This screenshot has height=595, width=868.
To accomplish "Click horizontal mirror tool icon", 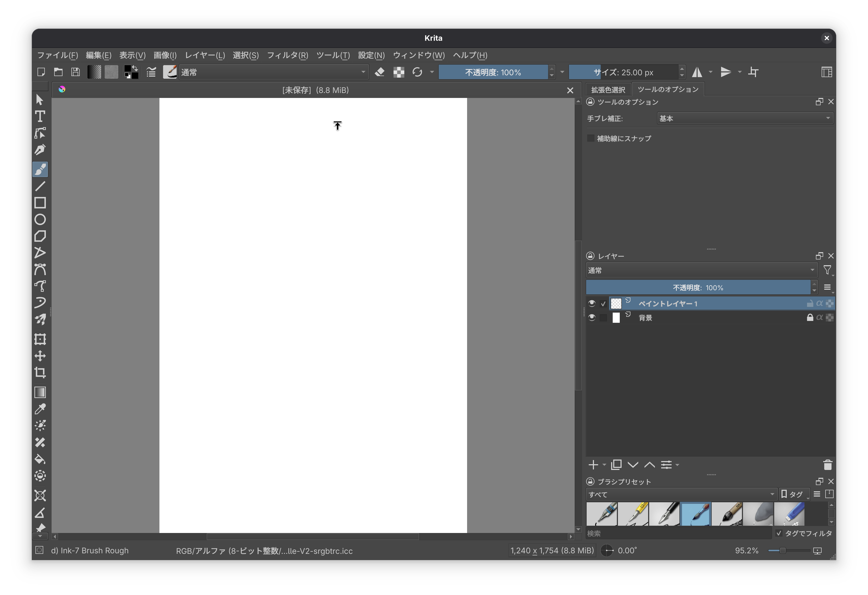I will pos(697,72).
